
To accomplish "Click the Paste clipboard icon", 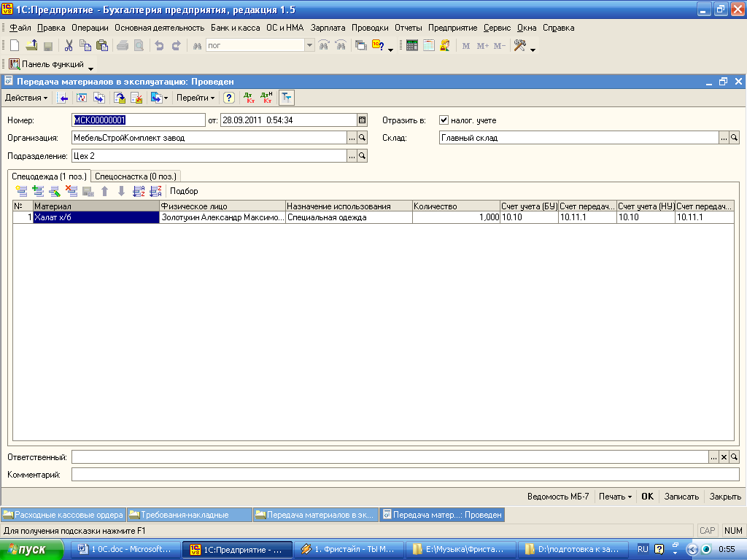I will 102,45.
